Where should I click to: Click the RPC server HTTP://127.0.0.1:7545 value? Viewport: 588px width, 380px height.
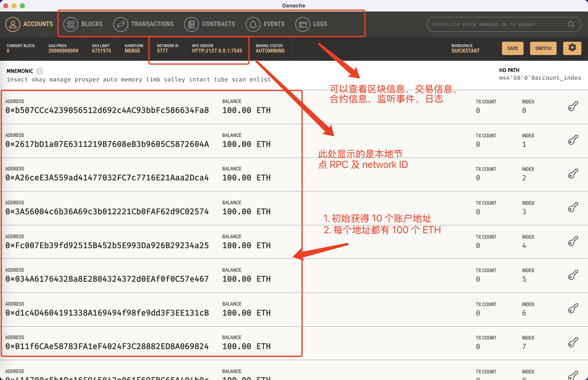(217, 51)
